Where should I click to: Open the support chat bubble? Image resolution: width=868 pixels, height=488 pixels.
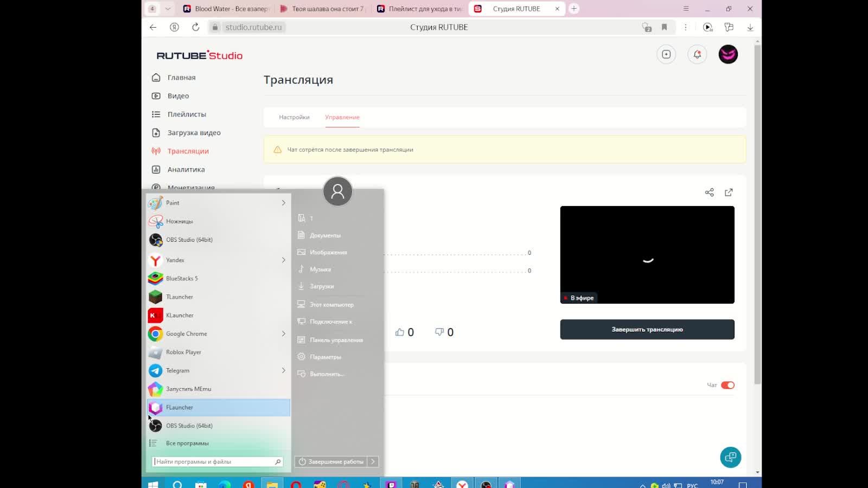731,457
